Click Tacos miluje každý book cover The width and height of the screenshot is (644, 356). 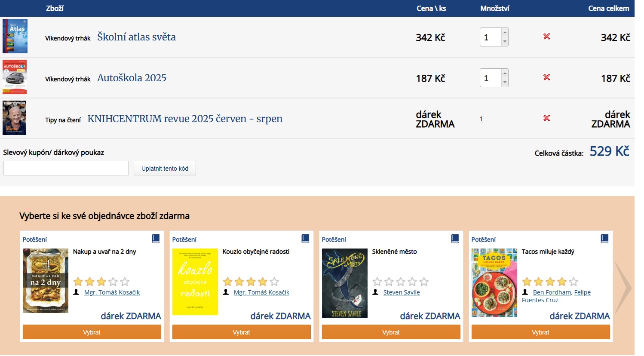coord(494,283)
